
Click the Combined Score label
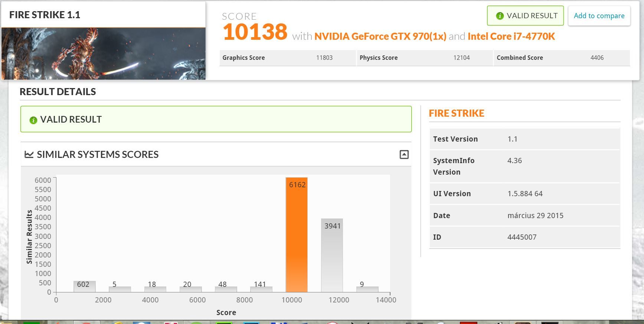tap(520, 58)
